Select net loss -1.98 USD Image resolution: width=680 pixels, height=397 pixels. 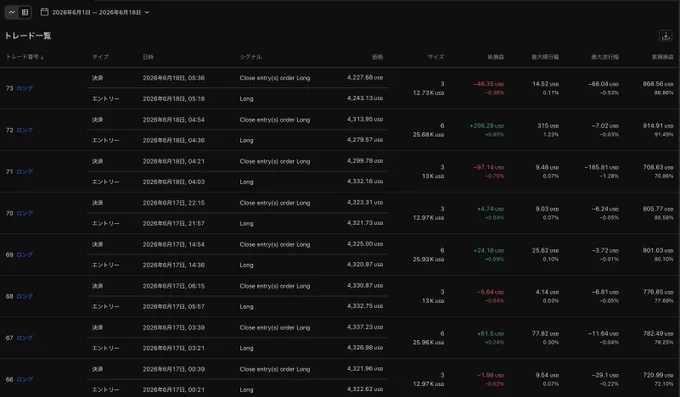click(490, 375)
